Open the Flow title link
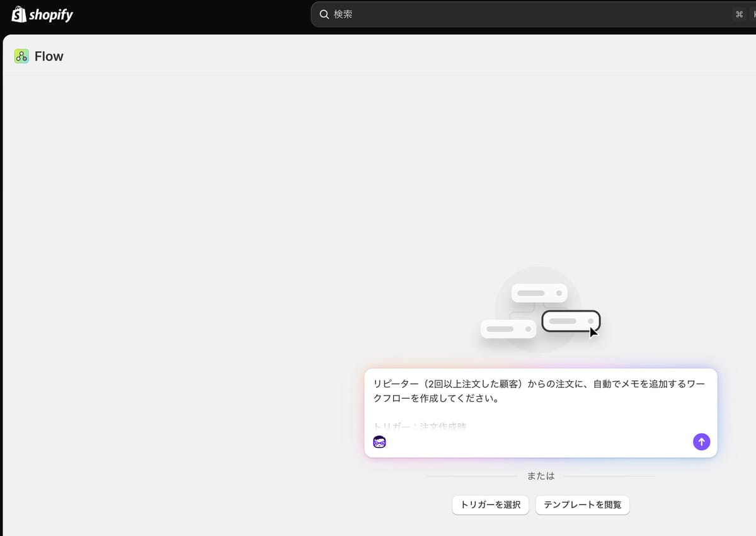Image resolution: width=756 pixels, height=536 pixels. pos(49,56)
